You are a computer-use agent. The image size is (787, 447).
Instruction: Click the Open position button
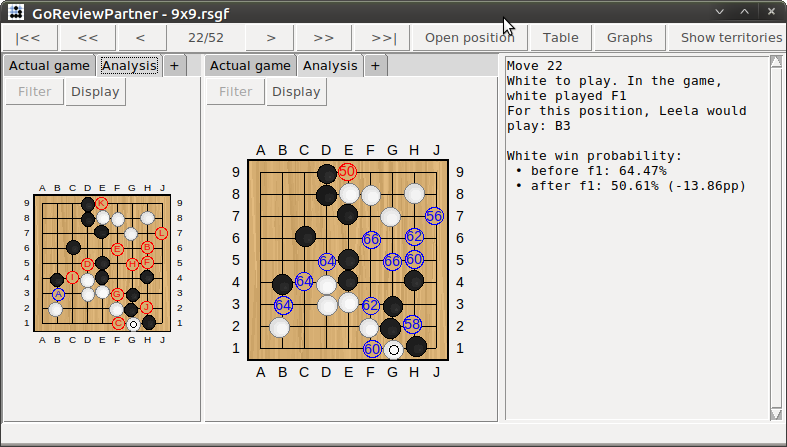(469, 38)
